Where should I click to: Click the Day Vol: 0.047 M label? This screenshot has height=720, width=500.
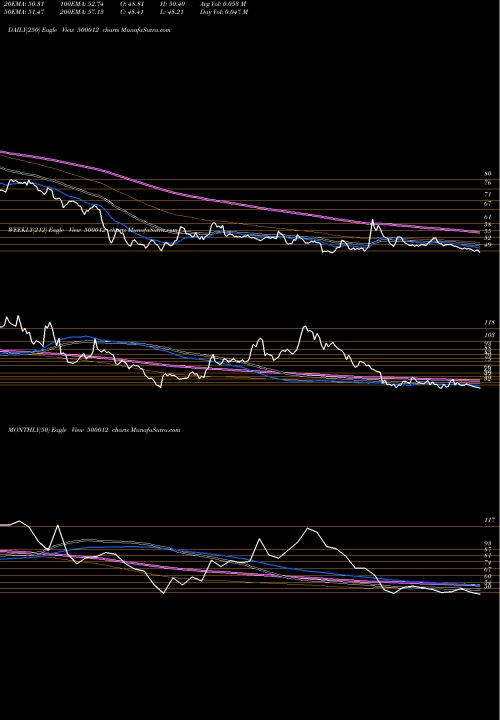point(224,12)
